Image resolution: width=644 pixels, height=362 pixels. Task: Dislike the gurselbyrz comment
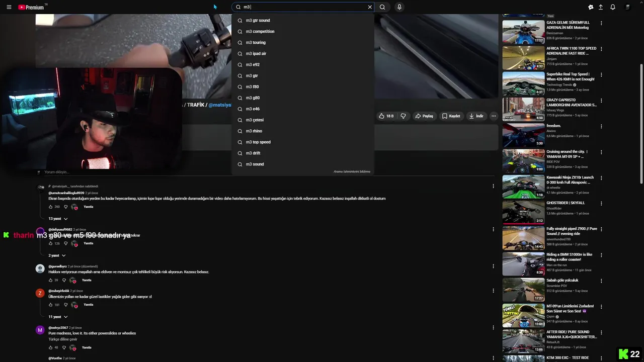pyautogui.click(x=64, y=280)
